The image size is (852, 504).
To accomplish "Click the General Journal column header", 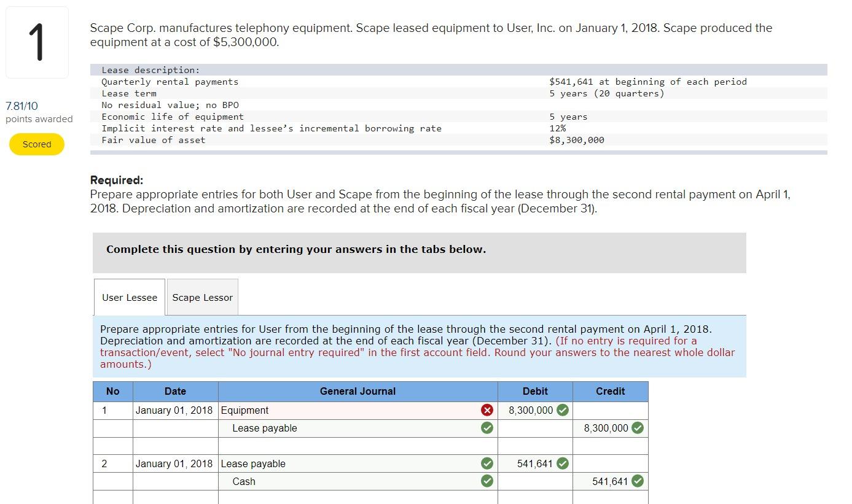I will click(x=358, y=391).
